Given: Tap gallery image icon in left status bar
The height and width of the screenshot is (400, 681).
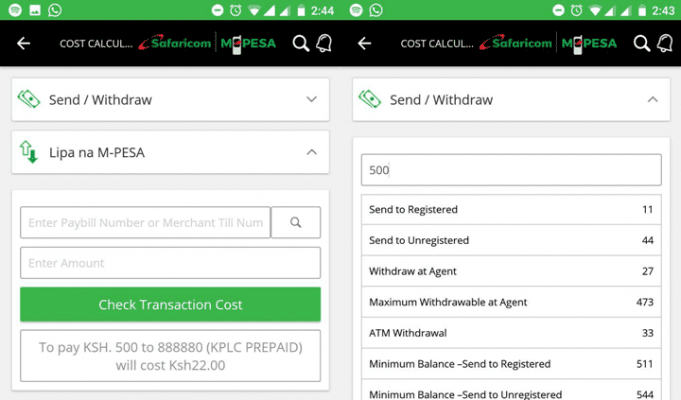Looking at the screenshot, I should 35,10.
